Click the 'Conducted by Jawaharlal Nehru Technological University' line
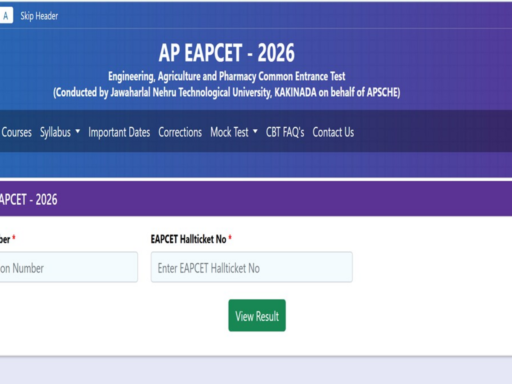The height and width of the screenshot is (384, 512). [227, 92]
